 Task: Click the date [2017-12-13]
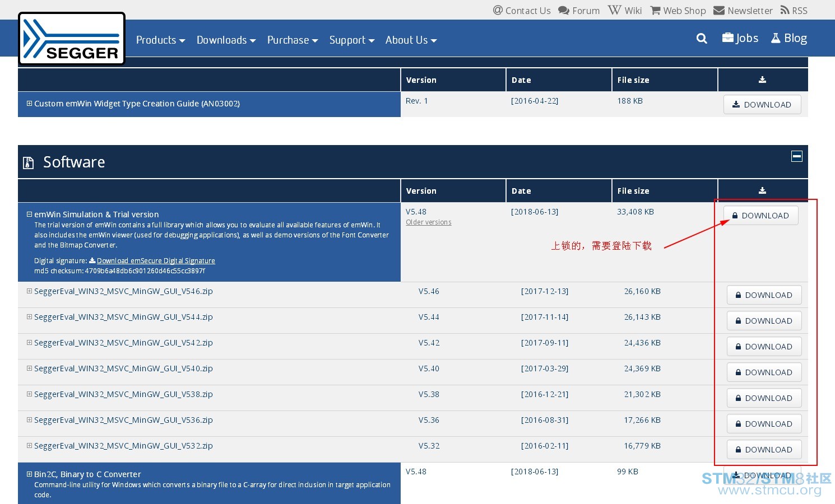pyautogui.click(x=545, y=291)
